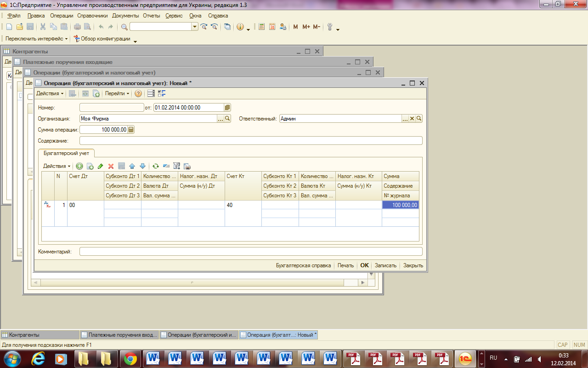Open the Файл menu
This screenshot has height=368, width=588.
[x=14, y=16]
